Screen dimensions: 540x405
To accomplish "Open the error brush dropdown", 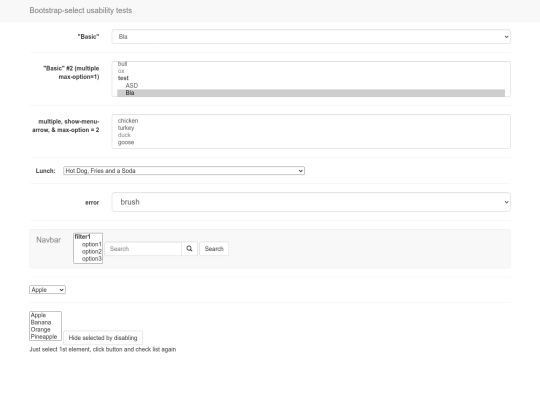I will [311, 202].
